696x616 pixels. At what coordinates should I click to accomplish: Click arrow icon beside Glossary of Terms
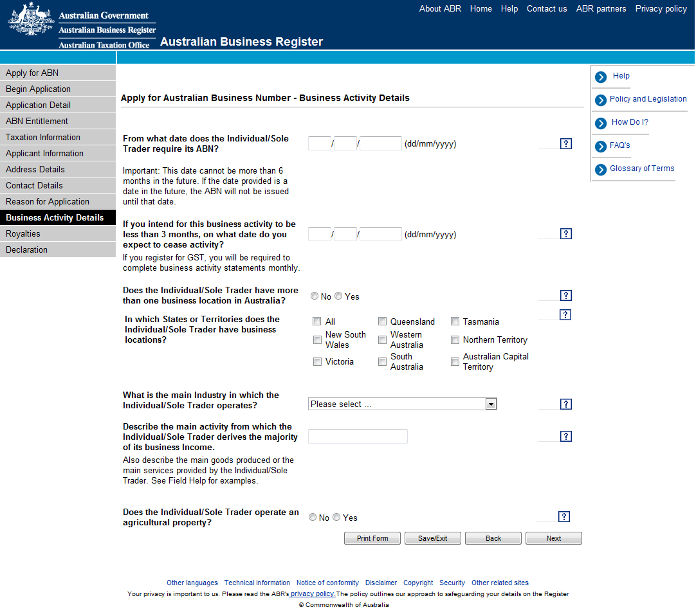pyautogui.click(x=601, y=170)
